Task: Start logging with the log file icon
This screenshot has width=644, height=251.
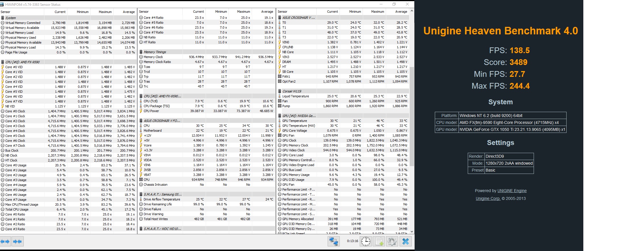Action: 379,241
